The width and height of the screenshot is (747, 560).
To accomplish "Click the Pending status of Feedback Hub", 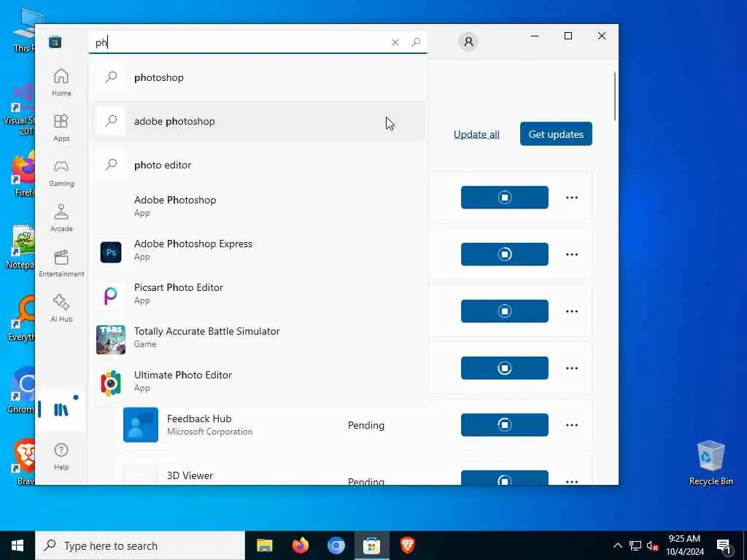I will click(366, 425).
